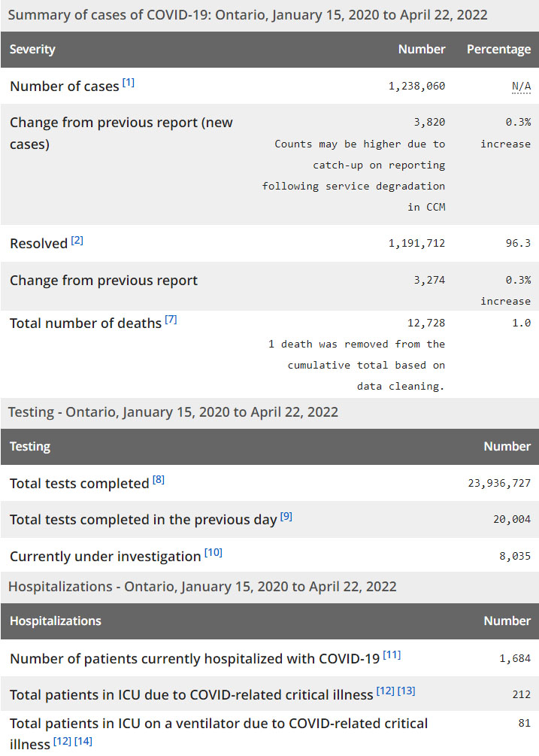The height and width of the screenshot is (756, 539).
Task: Open footnote 2 next to Resolved
Action: 77,241
